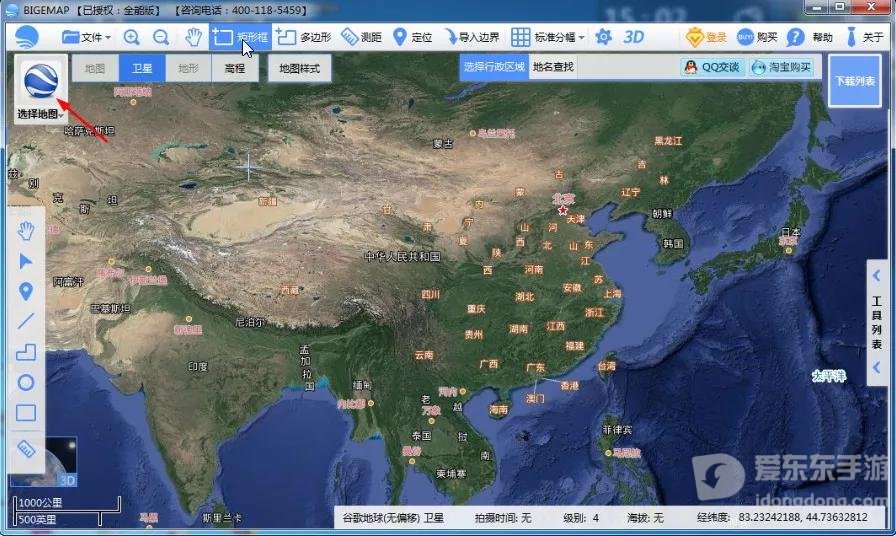Open the 选择地图 map source selector
Viewport: 896px width, 536px height.
click(x=40, y=89)
